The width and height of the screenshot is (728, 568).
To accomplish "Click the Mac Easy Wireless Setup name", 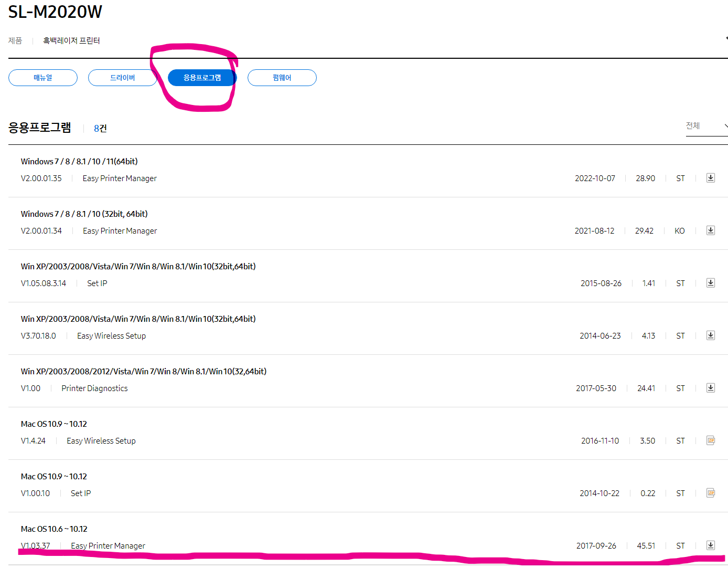I will click(101, 441).
